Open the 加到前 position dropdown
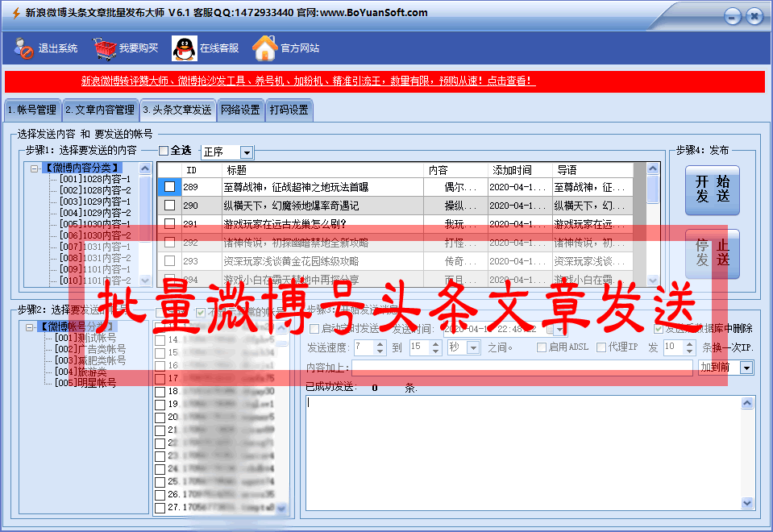The height and width of the screenshot is (532, 773). pyautogui.click(x=747, y=368)
